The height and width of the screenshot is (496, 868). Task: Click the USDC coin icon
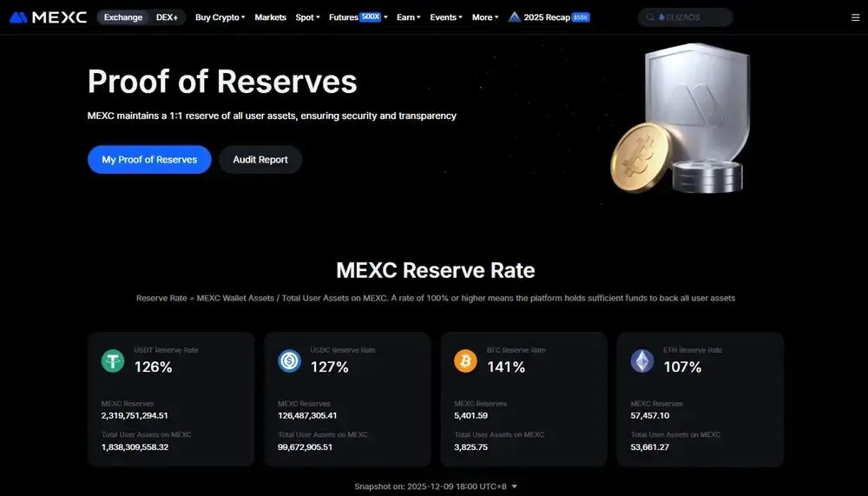point(290,360)
